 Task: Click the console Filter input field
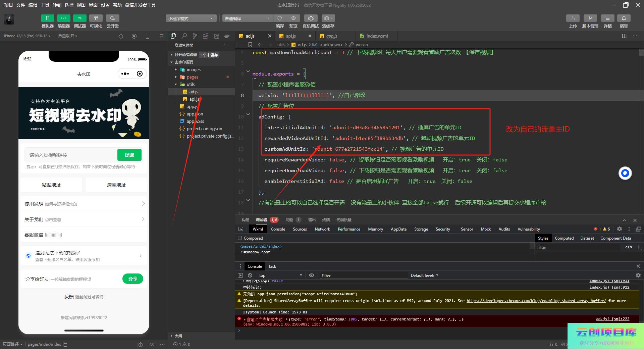[x=364, y=276]
